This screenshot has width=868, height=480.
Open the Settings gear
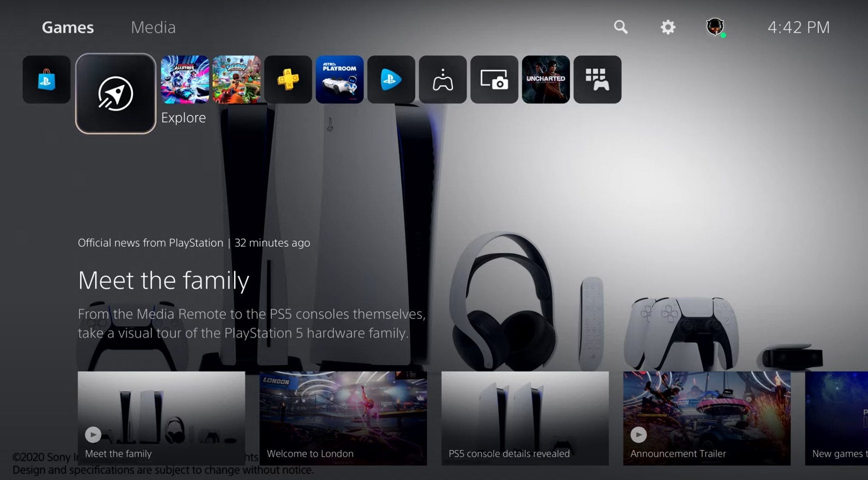click(668, 27)
